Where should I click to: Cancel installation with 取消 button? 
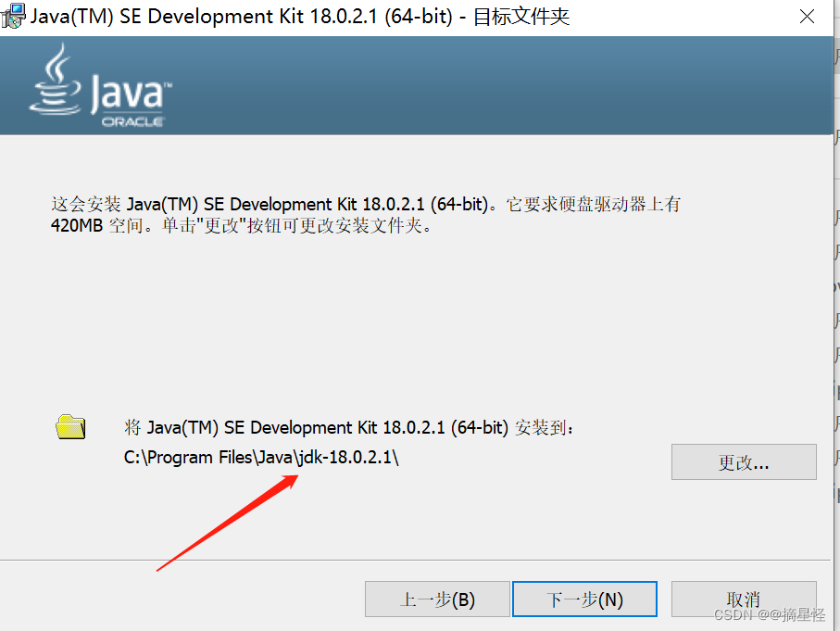coord(744,599)
